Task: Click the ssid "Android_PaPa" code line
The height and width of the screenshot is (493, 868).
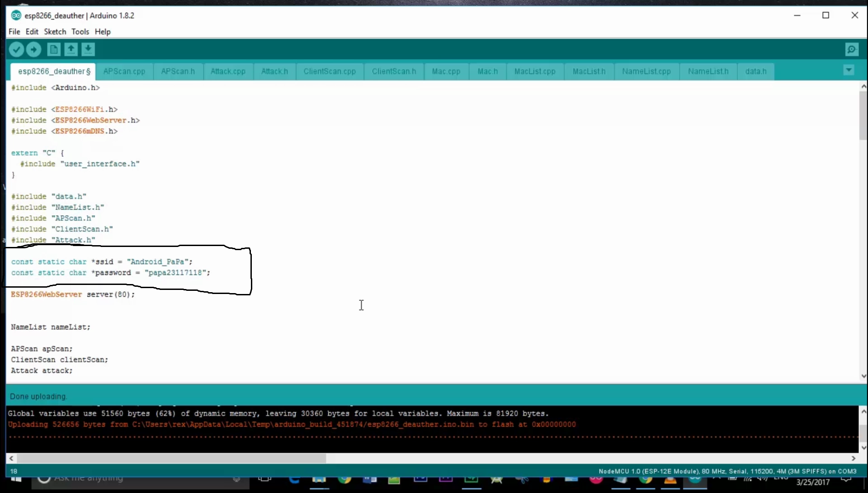Action: pos(102,262)
